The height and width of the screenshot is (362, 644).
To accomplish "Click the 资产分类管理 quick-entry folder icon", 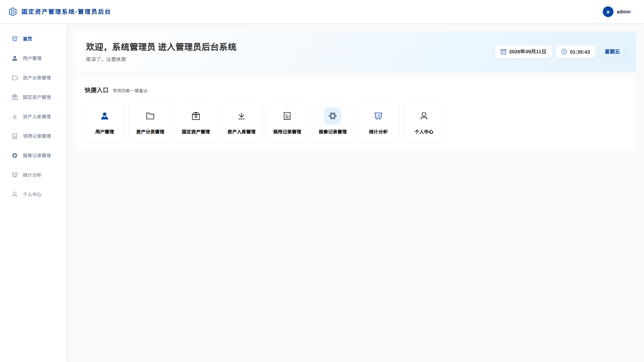I will click(150, 116).
